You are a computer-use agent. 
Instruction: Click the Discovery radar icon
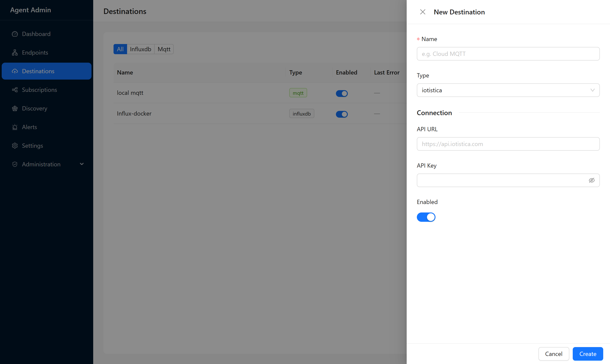click(x=15, y=108)
